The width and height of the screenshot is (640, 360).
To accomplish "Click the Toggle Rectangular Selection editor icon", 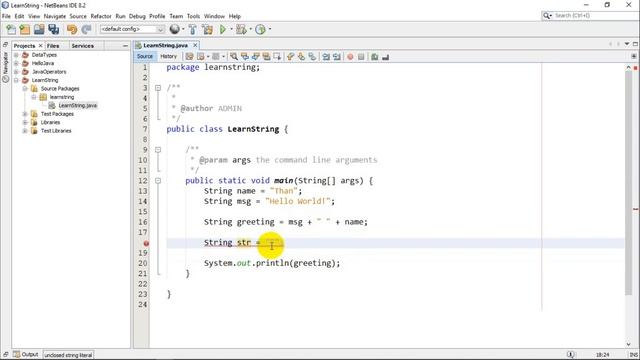I will tap(277, 57).
